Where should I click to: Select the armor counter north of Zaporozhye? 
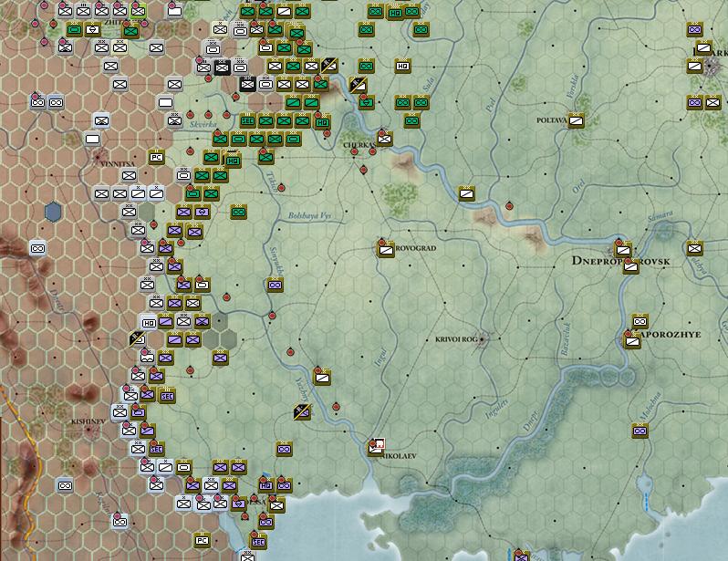pyautogui.click(x=640, y=321)
